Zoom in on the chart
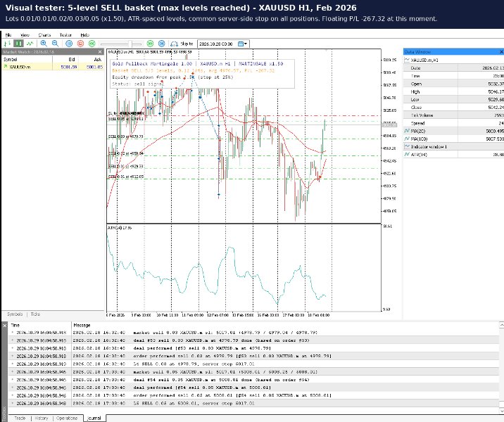The width and height of the screenshot is (504, 422). [x=44, y=44]
